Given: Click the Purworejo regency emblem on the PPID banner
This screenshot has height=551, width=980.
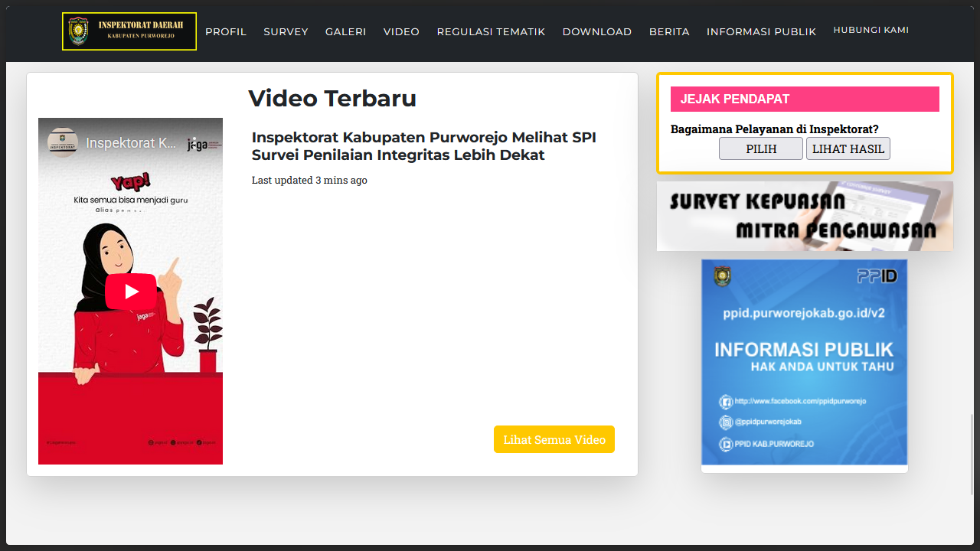Looking at the screenshot, I should tap(722, 276).
